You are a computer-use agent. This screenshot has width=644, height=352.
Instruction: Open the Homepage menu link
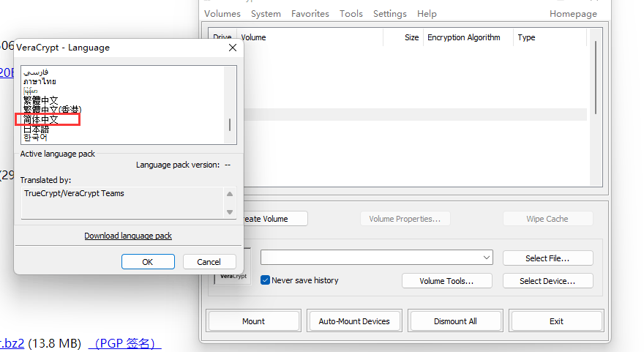click(x=573, y=14)
